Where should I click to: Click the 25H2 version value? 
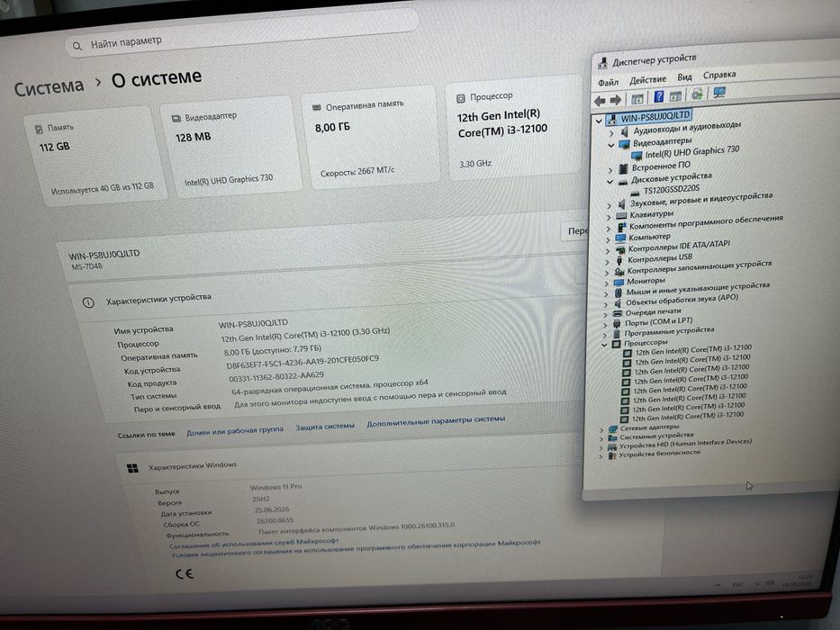(x=261, y=499)
